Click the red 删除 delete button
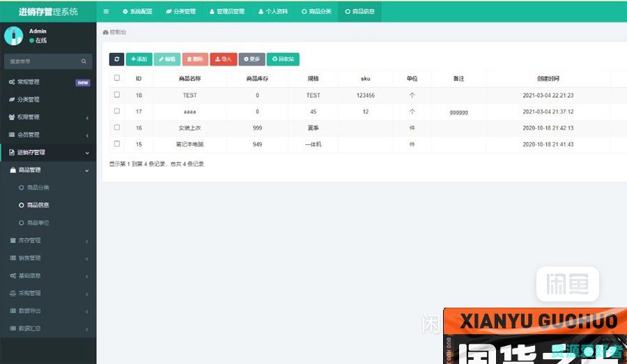The height and width of the screenshot is (364, 627). click(x=195, y=60)
